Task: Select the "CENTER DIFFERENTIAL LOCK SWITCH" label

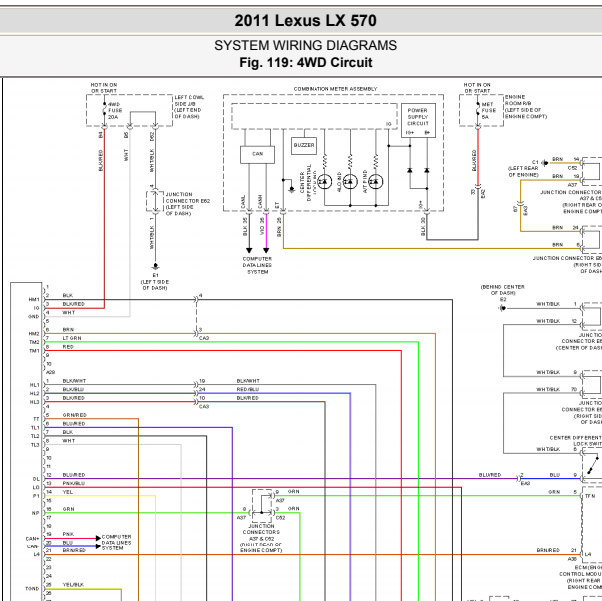Action: [576, 440]
